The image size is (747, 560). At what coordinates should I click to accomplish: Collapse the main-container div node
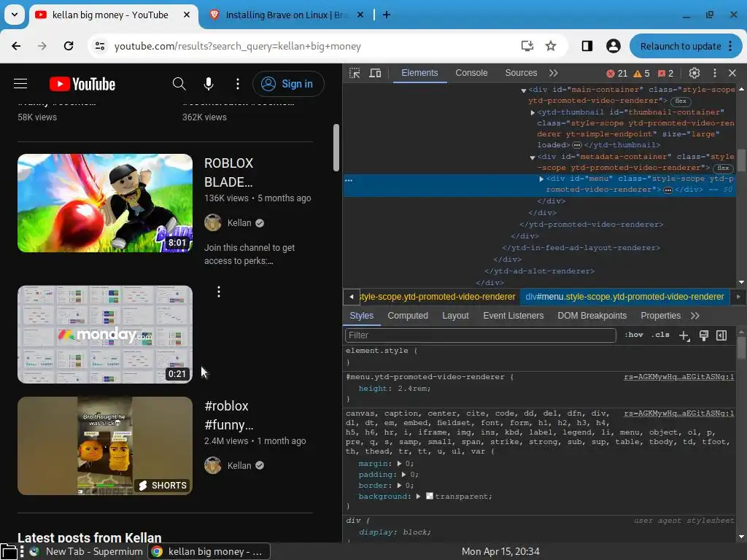click(x=524, y=90)
